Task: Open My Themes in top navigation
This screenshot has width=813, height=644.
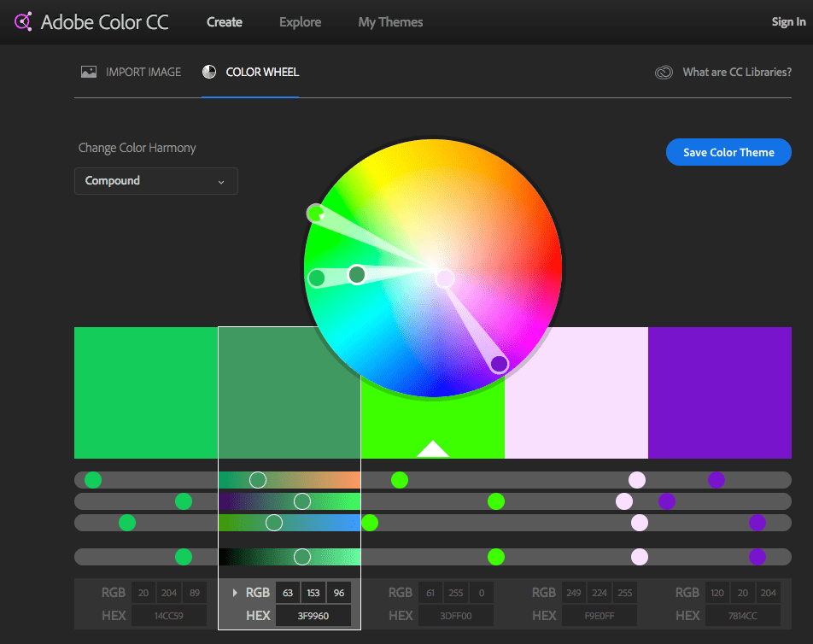Action: coord(390,22)
